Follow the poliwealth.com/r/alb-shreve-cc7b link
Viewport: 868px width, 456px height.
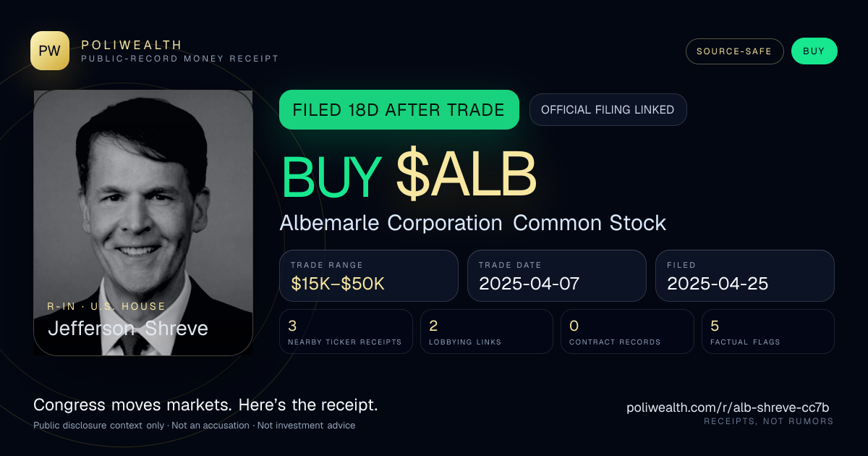728,408
